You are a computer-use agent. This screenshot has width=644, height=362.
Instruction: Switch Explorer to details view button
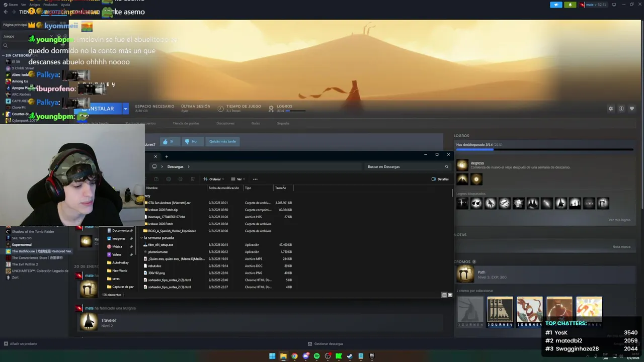(444, 295)
